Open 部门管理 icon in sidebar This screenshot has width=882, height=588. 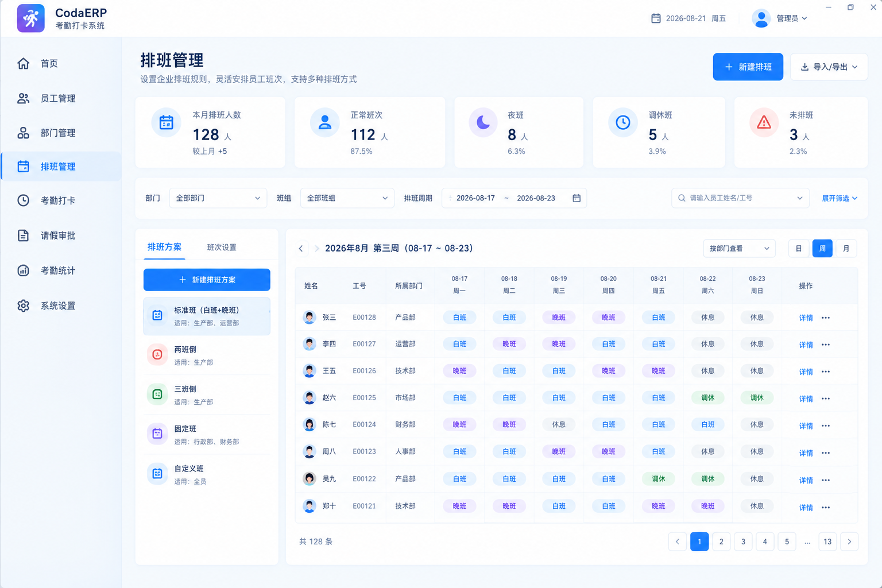click(x=23, y=133)
